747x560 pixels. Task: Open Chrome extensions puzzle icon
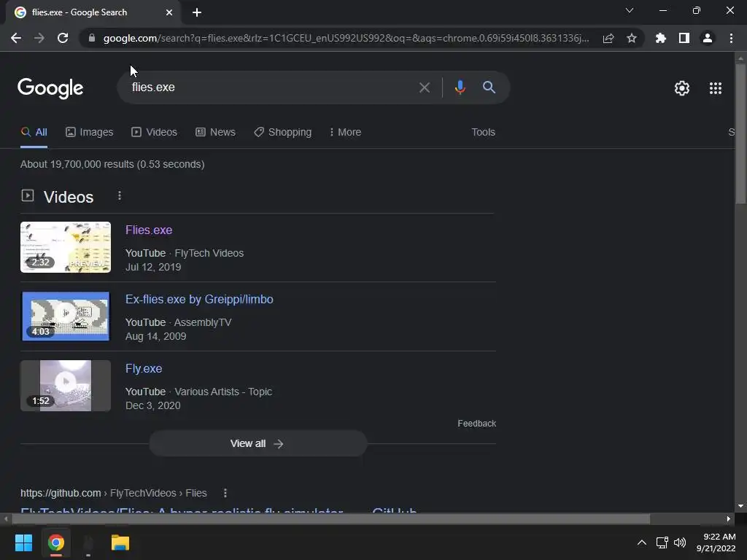click(x=660, y=38)
